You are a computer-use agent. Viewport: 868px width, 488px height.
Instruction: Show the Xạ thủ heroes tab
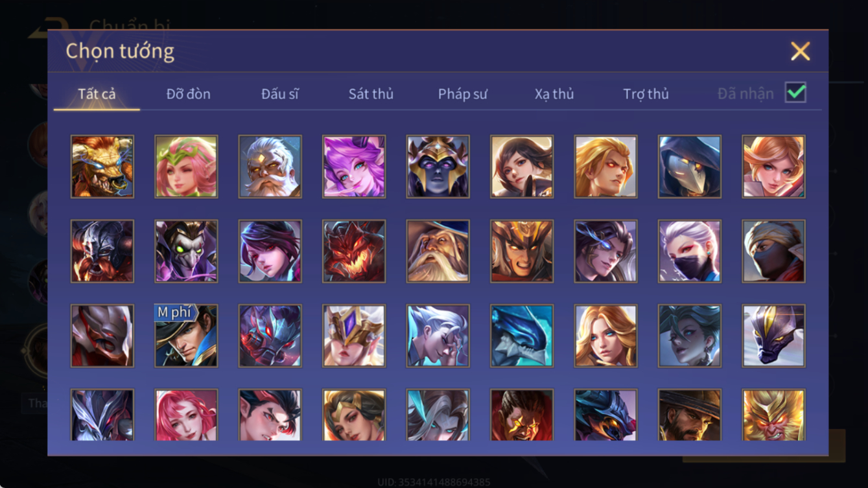554,94
